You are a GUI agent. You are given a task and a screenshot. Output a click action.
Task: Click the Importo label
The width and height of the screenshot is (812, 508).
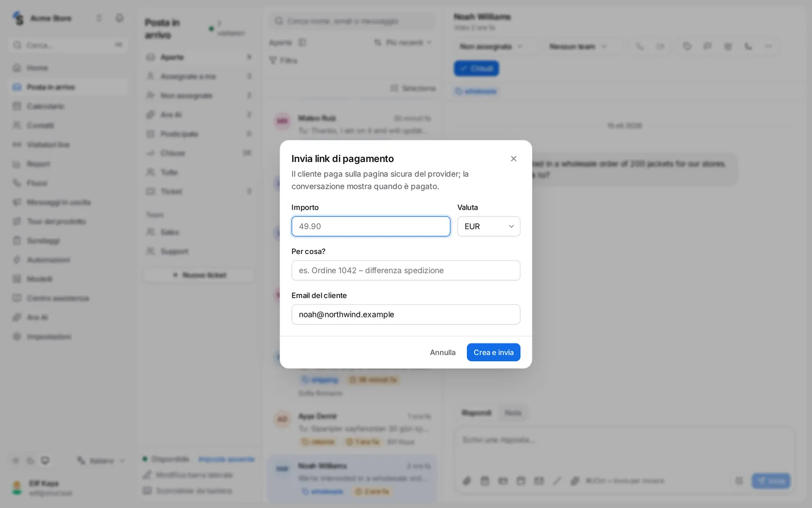pos(305,207)
